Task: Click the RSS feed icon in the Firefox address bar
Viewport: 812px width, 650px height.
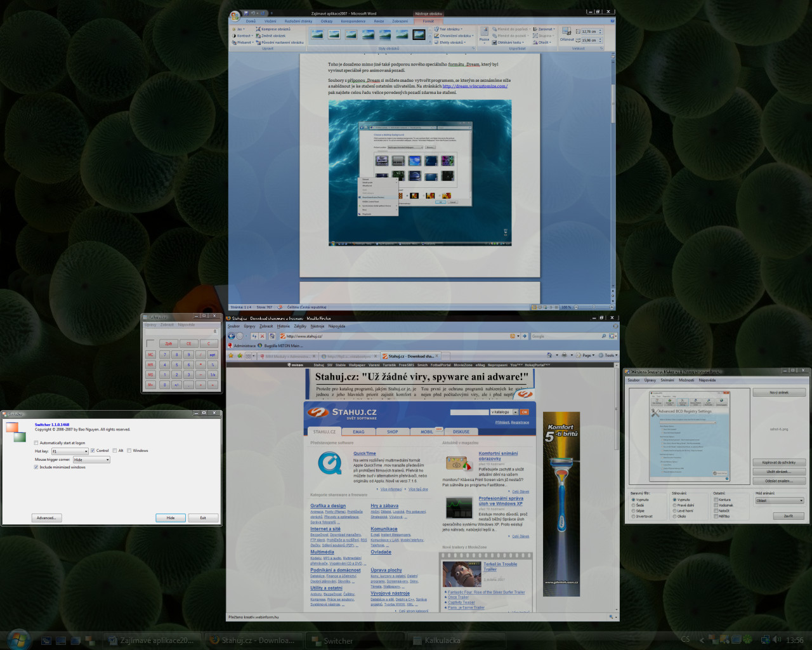Action: point(513,336)
